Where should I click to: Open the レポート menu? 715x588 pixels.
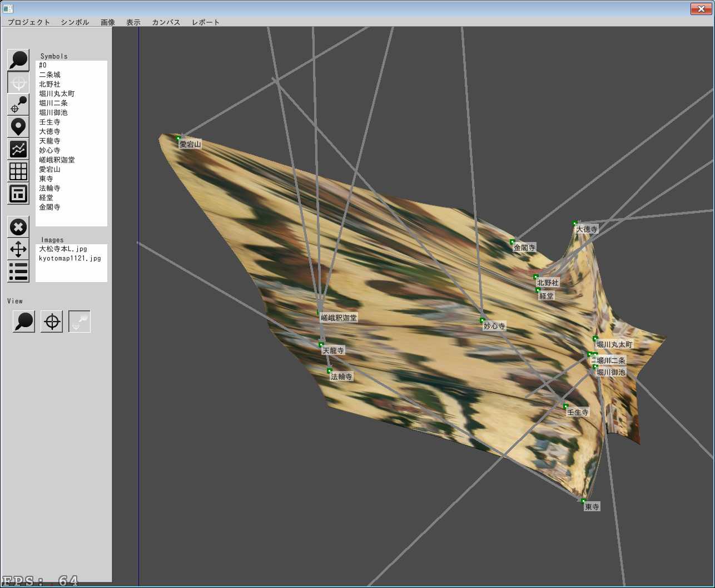click(x=206, y=22)
